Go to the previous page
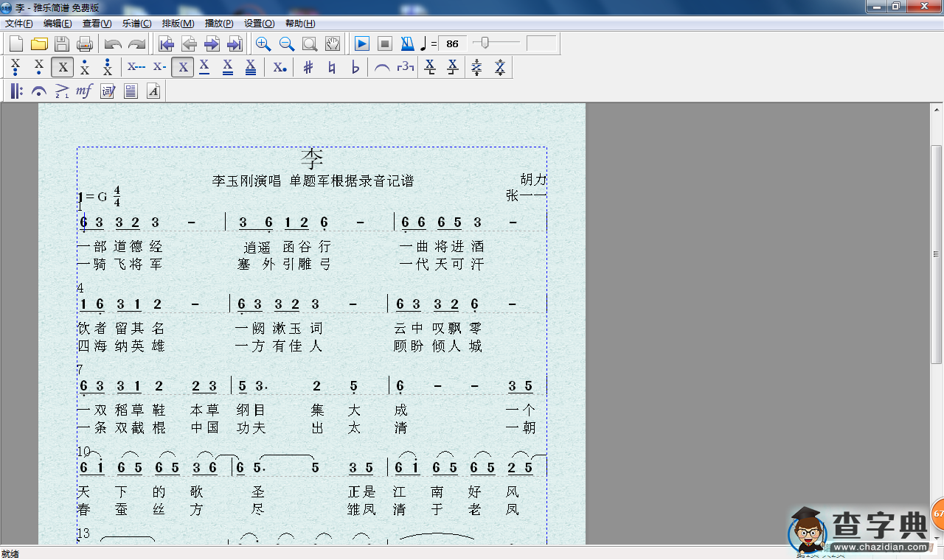The width and height of the screenshot is (944, 560). (x=190, y=43)
